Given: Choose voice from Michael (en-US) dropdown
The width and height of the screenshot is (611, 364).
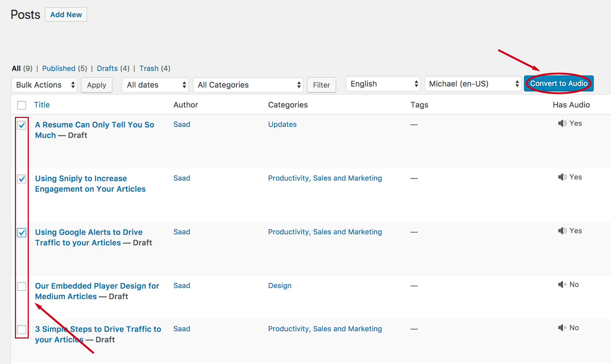Looking at the screenshot, I should 473,84.
